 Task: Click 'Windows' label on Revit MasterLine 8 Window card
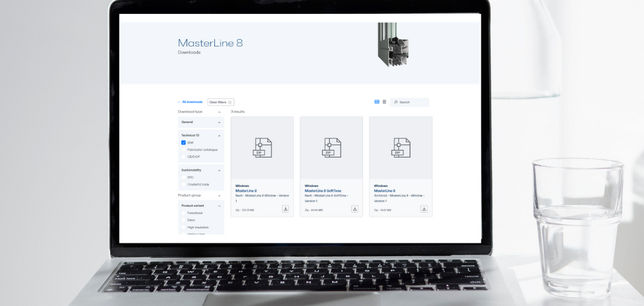pyautogui.click(x=241, y=186)
